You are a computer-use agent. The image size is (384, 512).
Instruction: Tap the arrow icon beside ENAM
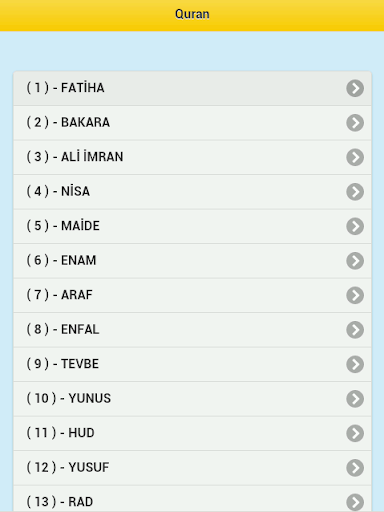tap(355, 261)
